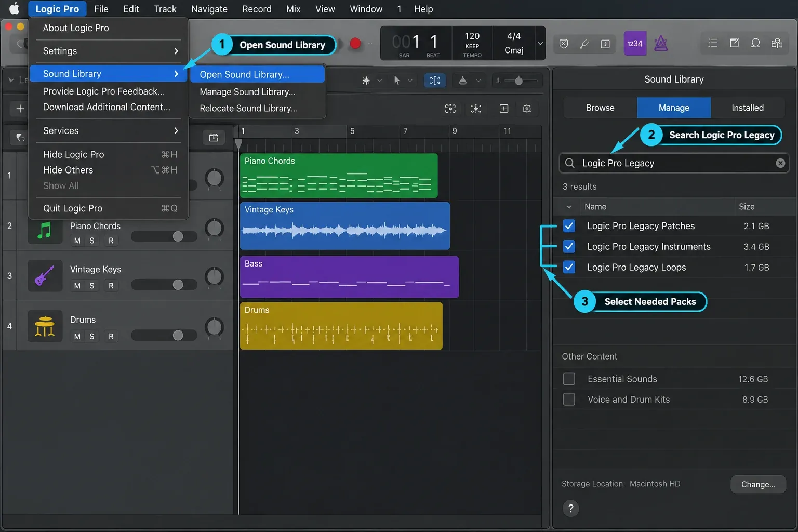
Task: Open the question mark help button
Action: [570, 509]
